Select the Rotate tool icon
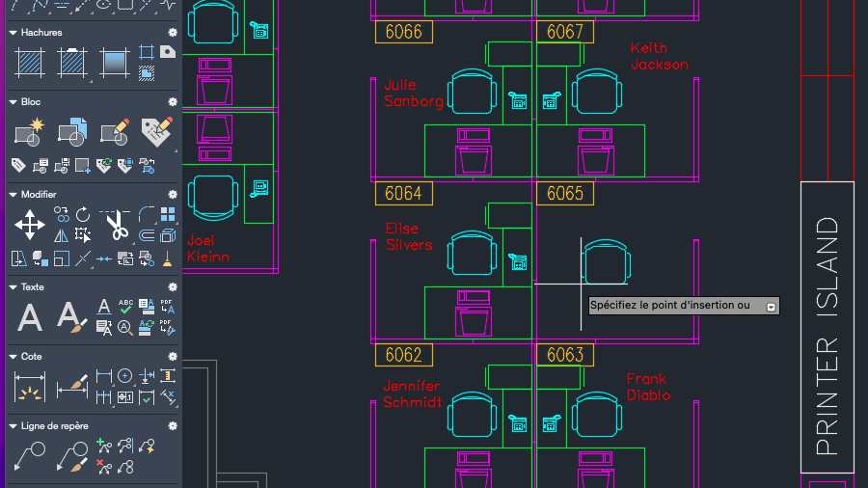This screenshot has width=868, height=488. [83, 214]
